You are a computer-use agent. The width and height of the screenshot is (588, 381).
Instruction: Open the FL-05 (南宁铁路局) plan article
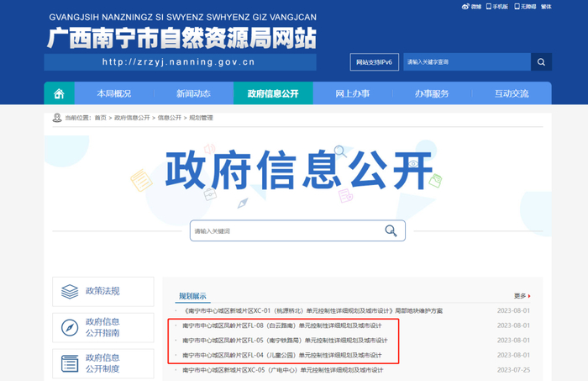click(x=285, y=341)
